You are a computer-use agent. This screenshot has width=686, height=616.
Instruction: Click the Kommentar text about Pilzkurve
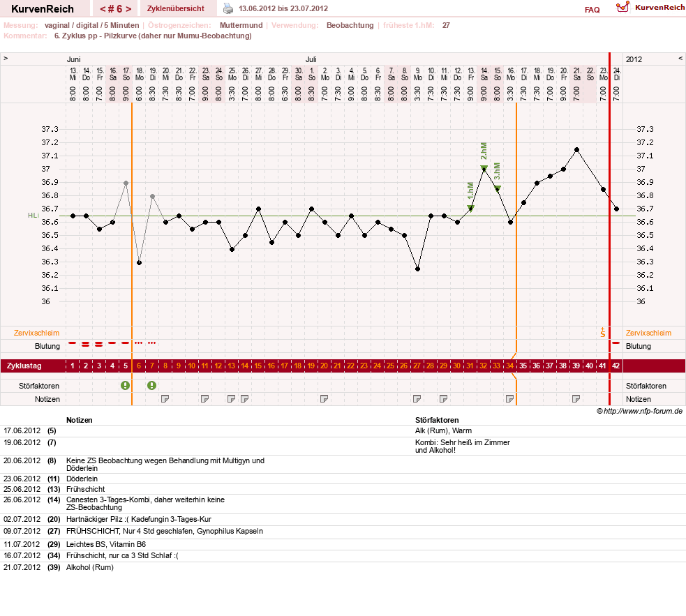click(153, 36)
